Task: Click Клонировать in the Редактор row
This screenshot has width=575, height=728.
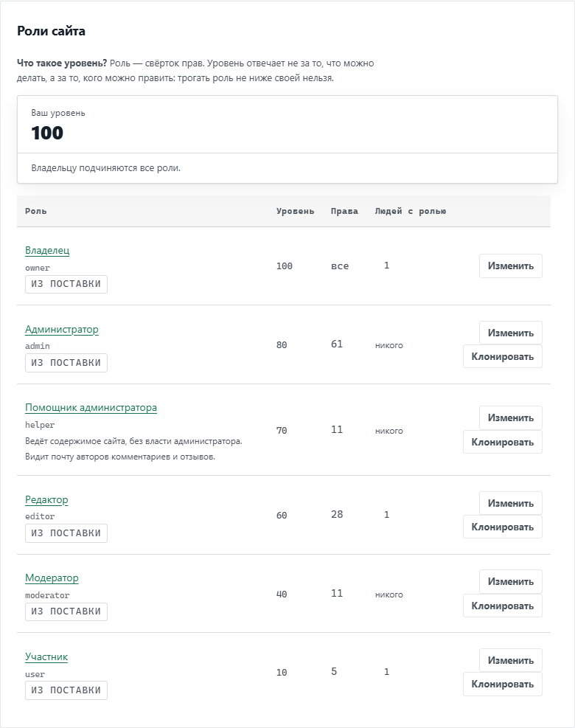Action: click(503, 527)
